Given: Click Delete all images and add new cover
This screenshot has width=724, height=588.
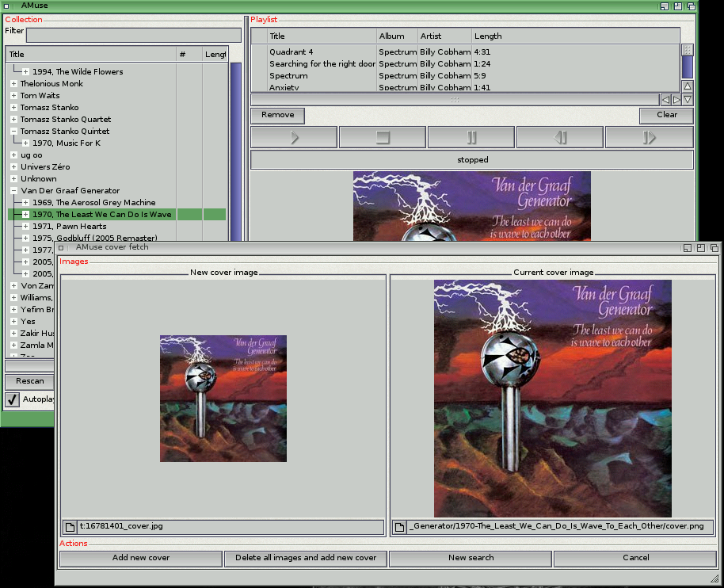Looking at the screenshot, I should 306,558.
